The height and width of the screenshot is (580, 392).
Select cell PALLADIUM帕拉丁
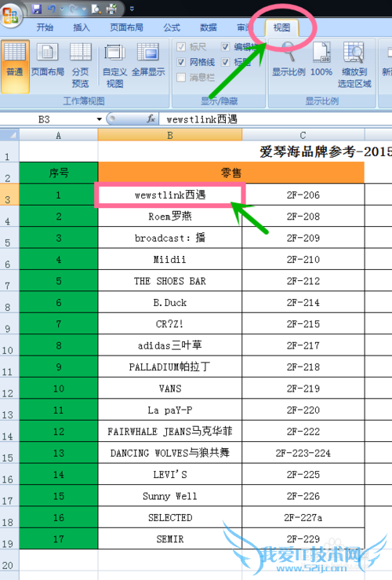pyautogui.click(x=170, y=367)
